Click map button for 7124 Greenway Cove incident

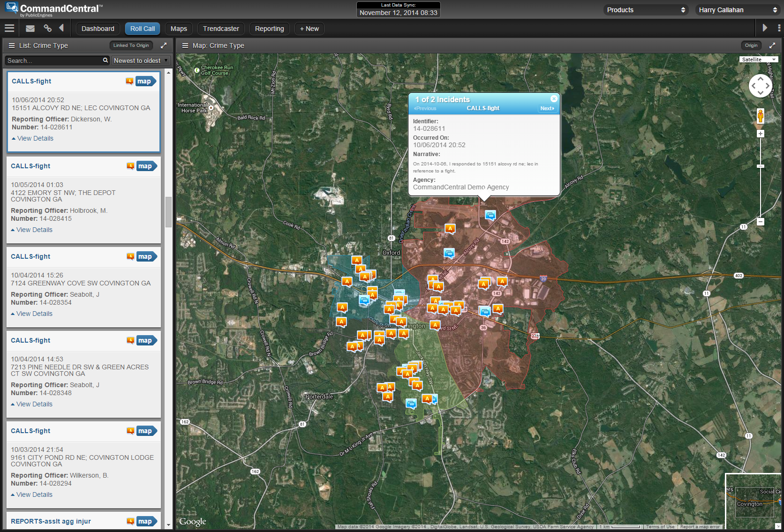tap(145, 256)
